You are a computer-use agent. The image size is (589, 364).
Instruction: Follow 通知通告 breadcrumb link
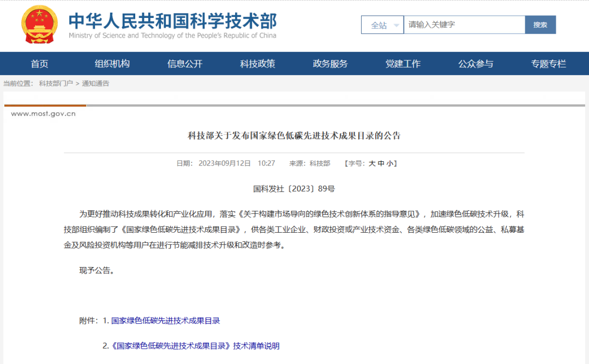(95, 83)
